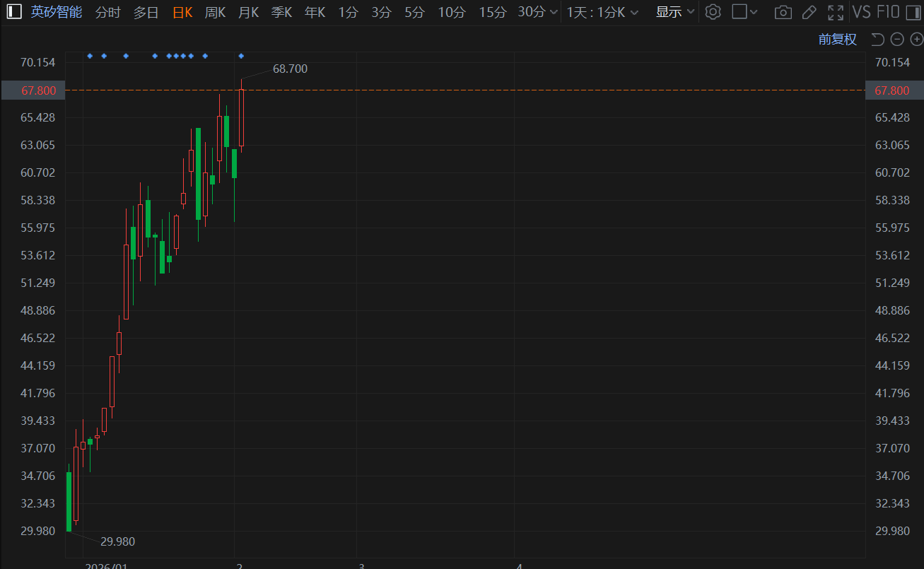
Task: Enter fullscreen chart mode
Action: click(836, 12)
